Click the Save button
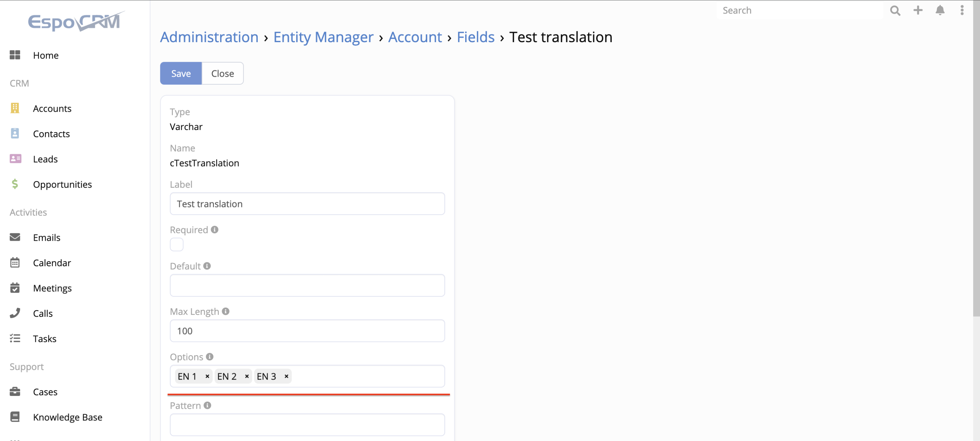Screen dimensions: 980x441 pyautogui.click(x=181, y=73)
